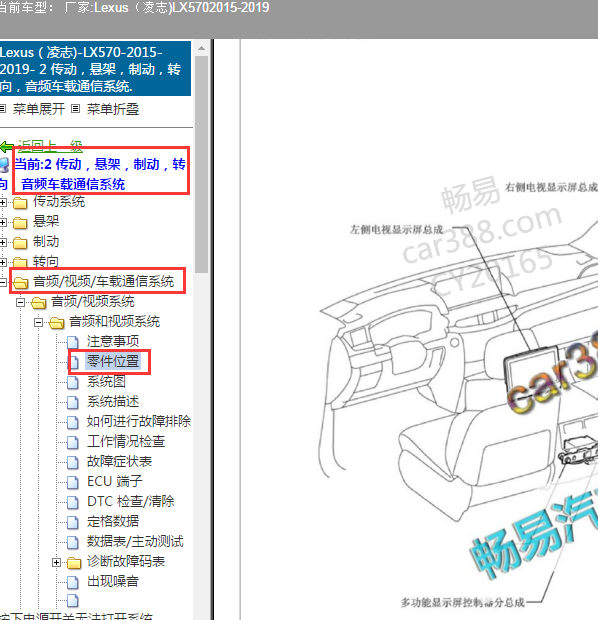Click the 返回上一级 link
The height and width of the screenshot is (620, 598).
coord(50,147)
